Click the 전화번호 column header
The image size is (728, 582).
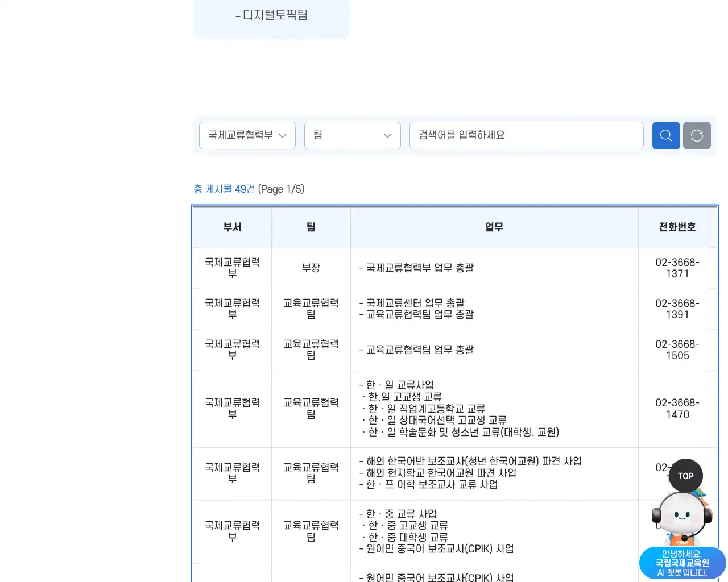tap(677, 227)
